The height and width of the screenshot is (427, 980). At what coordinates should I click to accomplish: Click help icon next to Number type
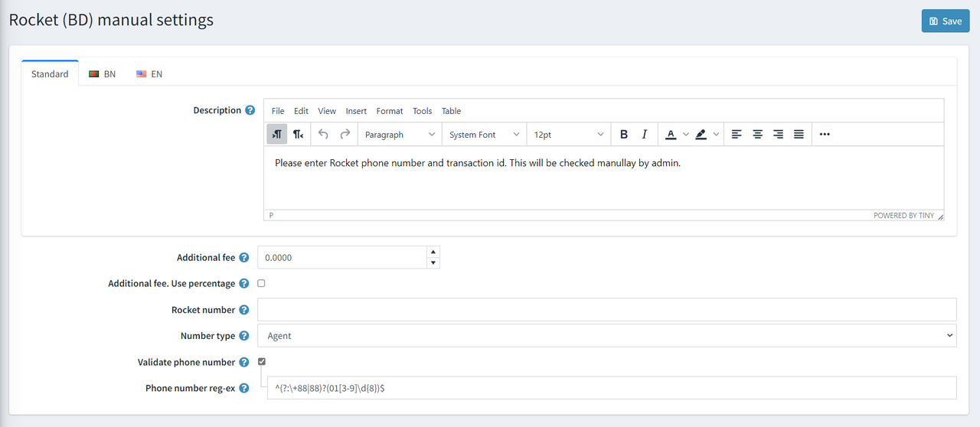point(243,335)
